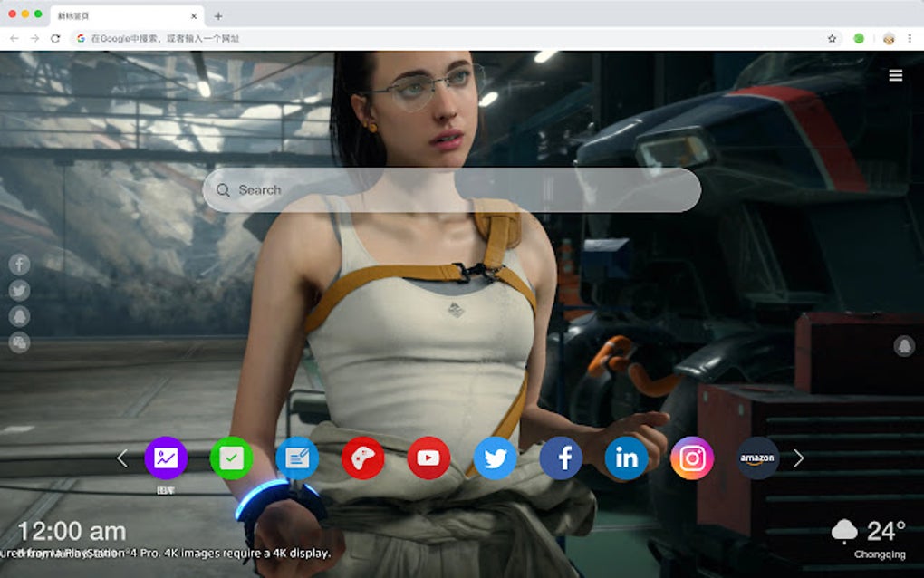Open the Instagram shortcut icon
The image size is (924, 578).
(691, 458)
